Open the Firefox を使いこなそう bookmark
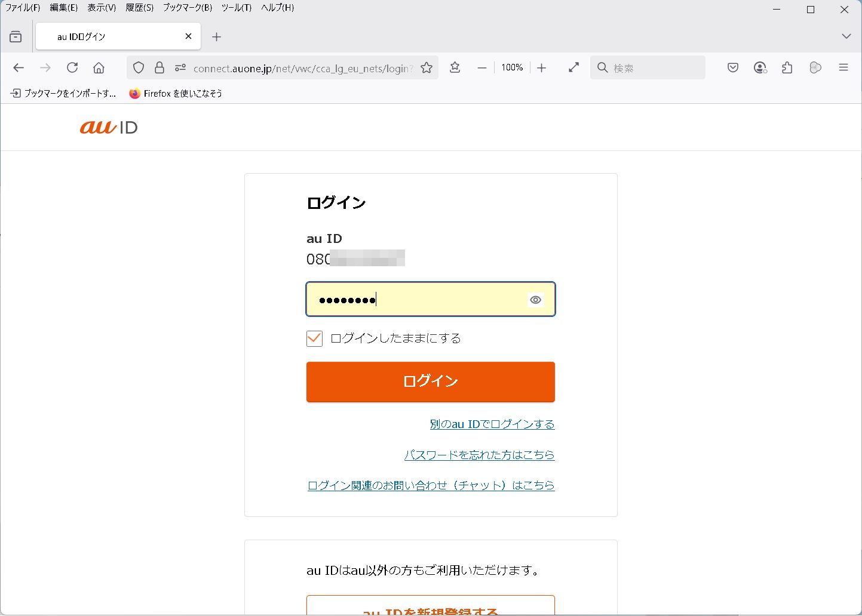 tap(176, 93)
